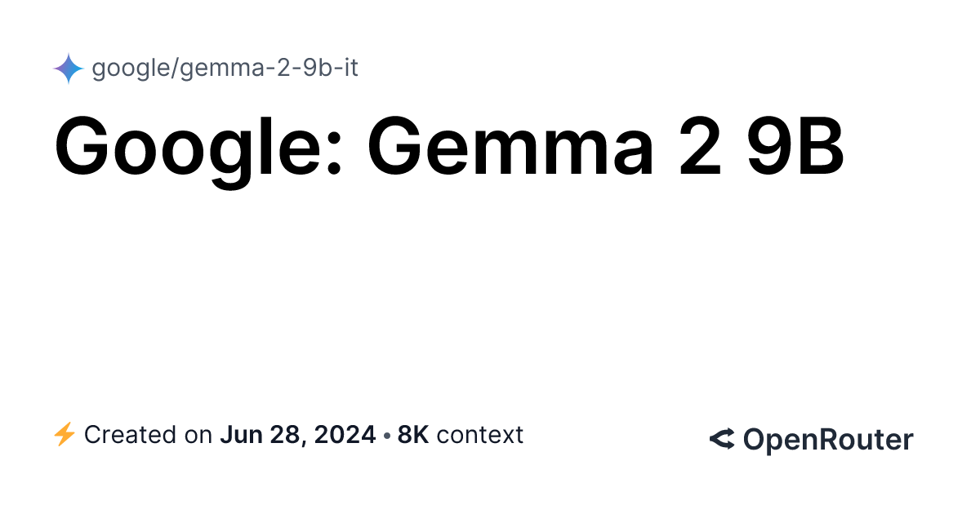The width and height of the screenshot is (980, 514).
Task: Click the bold "8K" context value
Action: 413,435
